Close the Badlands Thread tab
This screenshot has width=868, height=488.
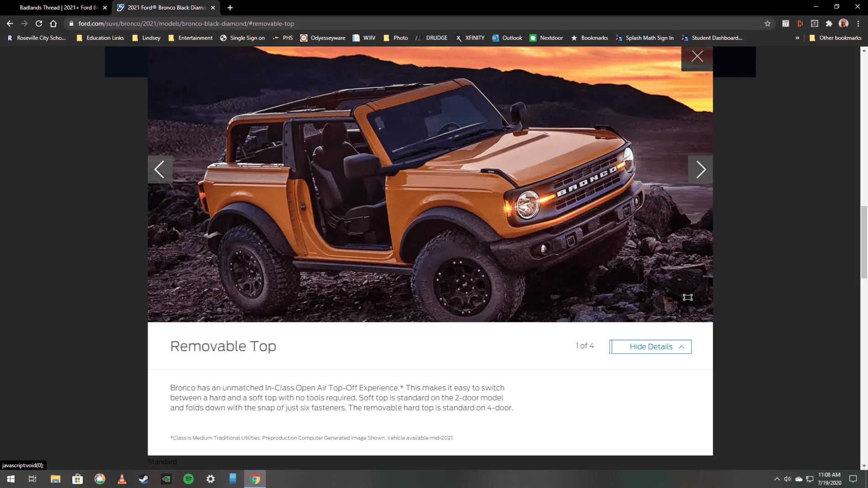coord(105,7)
